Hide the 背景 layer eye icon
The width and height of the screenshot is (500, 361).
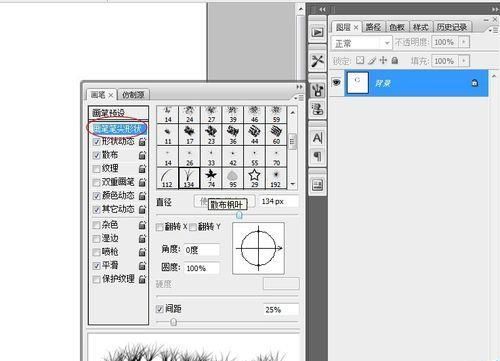(x=337, y=82)
